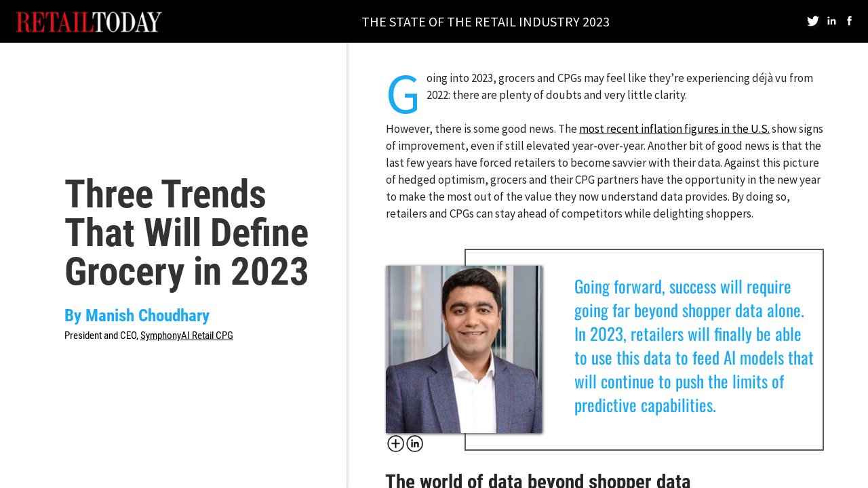
Task: Click the blue pull quote text panel
Action: point(693,346)
